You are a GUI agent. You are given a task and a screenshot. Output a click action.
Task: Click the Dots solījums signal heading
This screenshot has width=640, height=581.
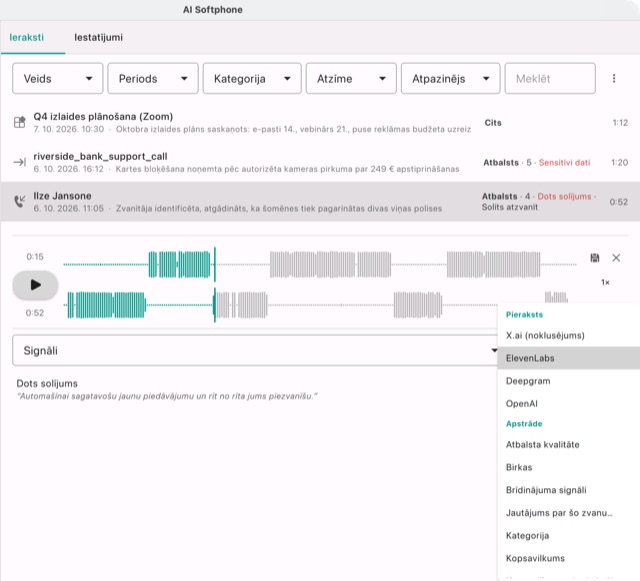point(47,383)
